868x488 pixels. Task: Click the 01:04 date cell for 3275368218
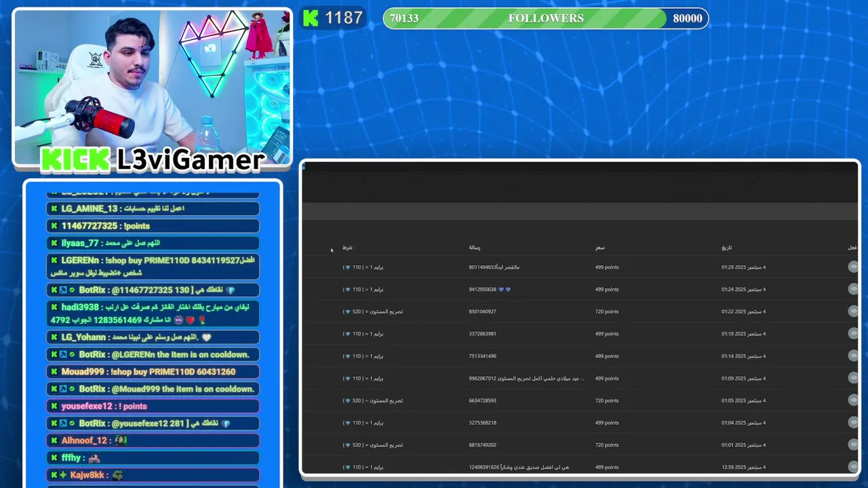point(743,423)
